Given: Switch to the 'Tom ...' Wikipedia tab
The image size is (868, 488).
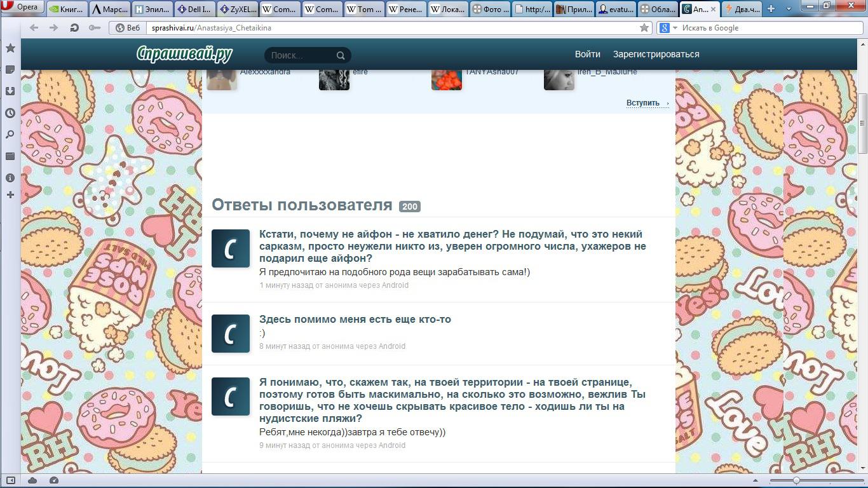Looking at the screenshot, I should [x=364, y=10].
